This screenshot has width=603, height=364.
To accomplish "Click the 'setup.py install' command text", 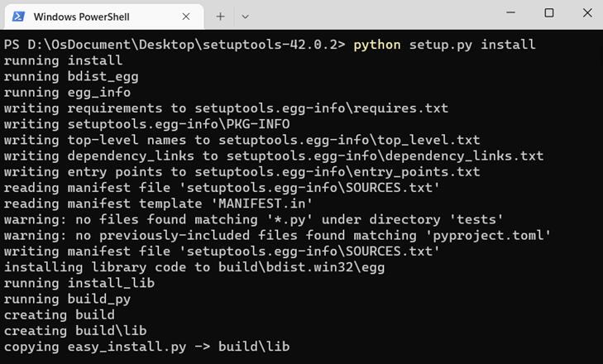I will [472, 45].
